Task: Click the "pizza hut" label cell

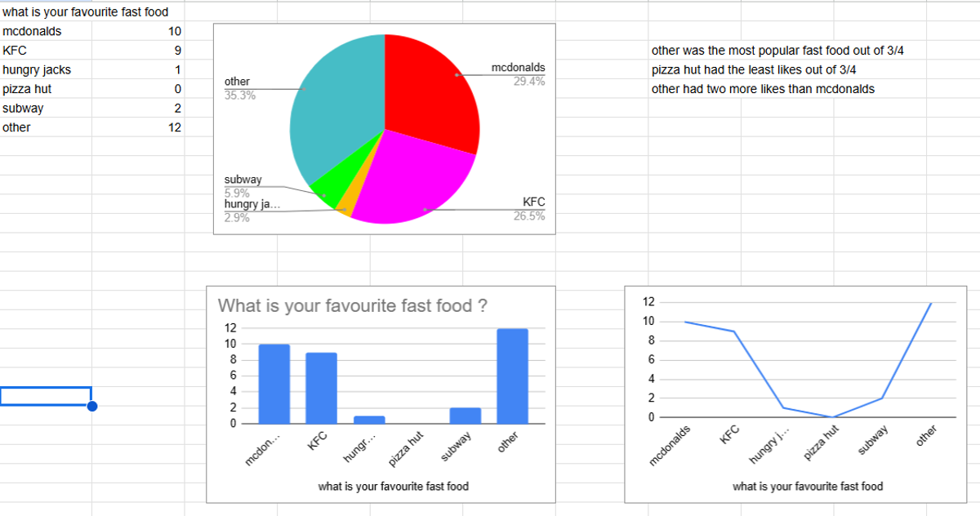Action: point(28,89)
